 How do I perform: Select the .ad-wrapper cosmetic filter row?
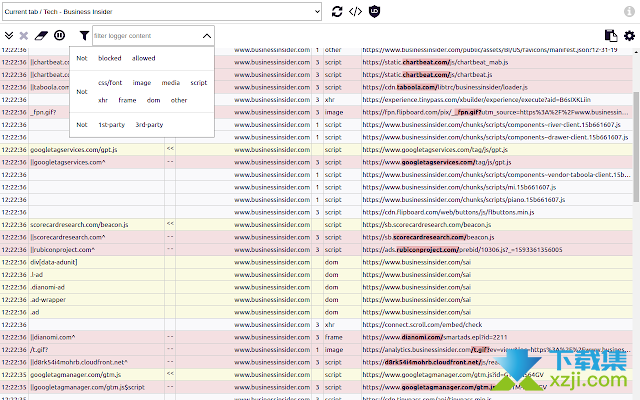(48, 300)
